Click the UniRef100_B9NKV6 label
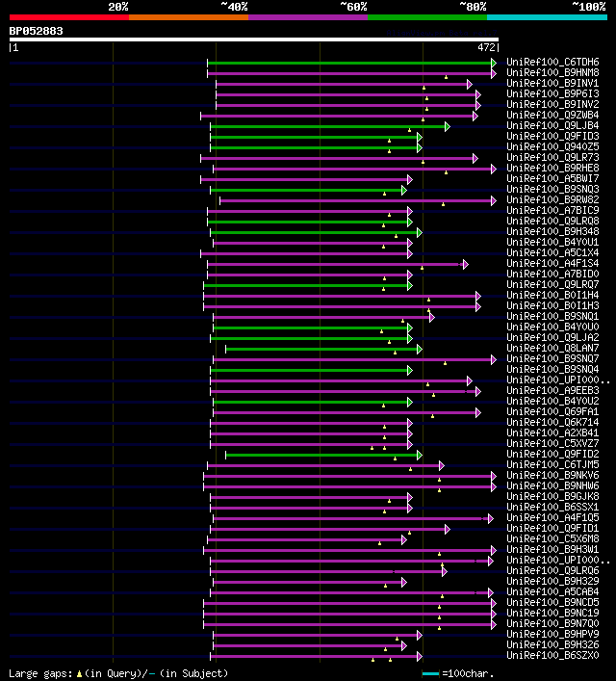The image size is (616, 681). (x=552, y=475)
